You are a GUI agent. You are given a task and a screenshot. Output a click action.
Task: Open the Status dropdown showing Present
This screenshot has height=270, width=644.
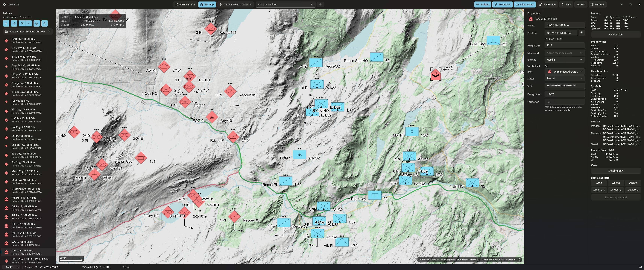(x=564, y=78)
